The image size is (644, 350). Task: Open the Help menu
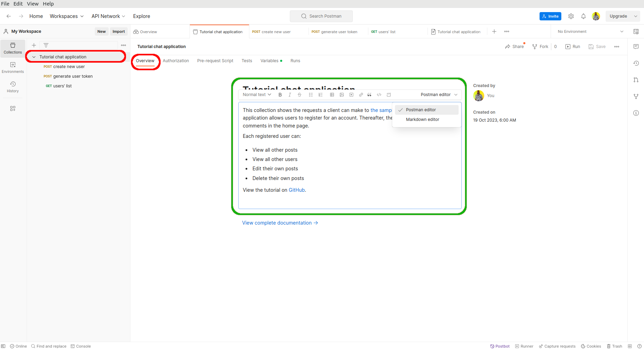pos(48,4)
